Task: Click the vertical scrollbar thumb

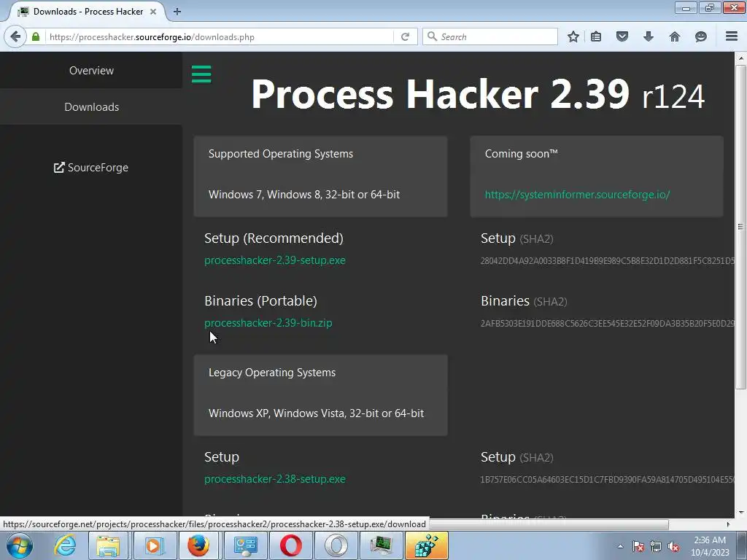Action: (x=740, y=227)
